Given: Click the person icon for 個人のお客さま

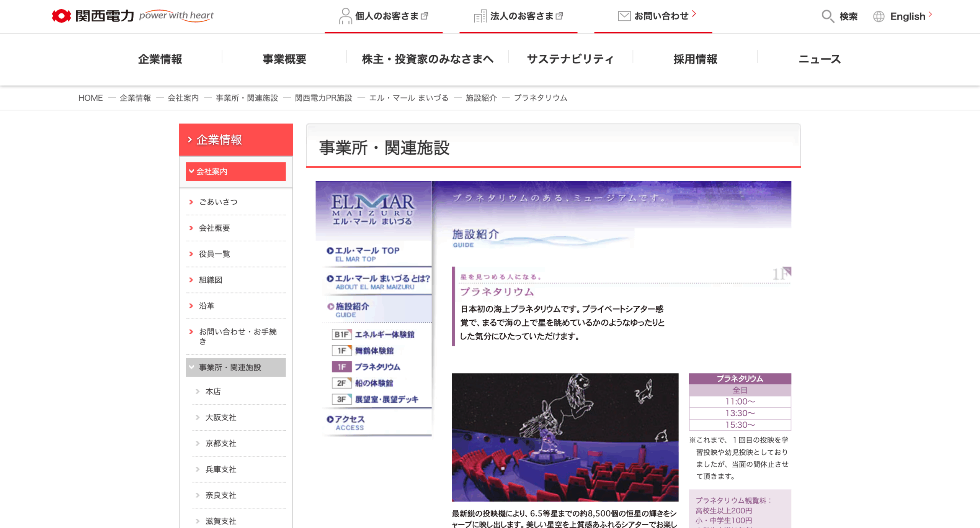Looking at the screenshot, I should [x=345, y=16].
